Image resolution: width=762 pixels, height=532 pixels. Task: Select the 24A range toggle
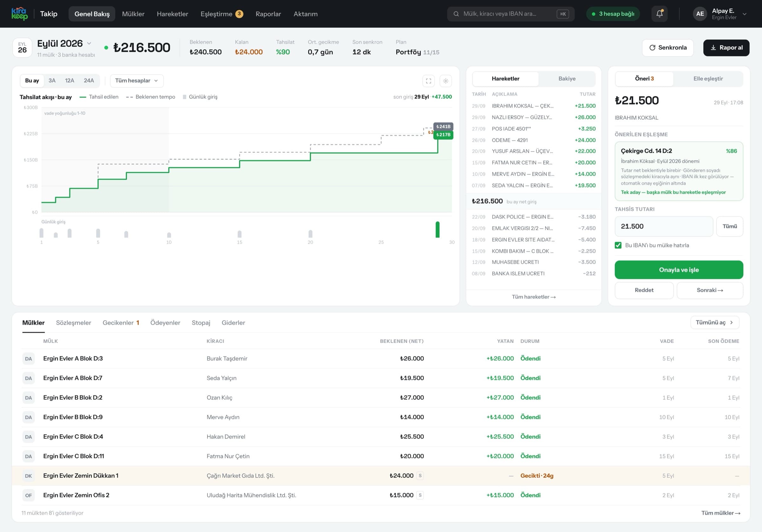point(89,80)
